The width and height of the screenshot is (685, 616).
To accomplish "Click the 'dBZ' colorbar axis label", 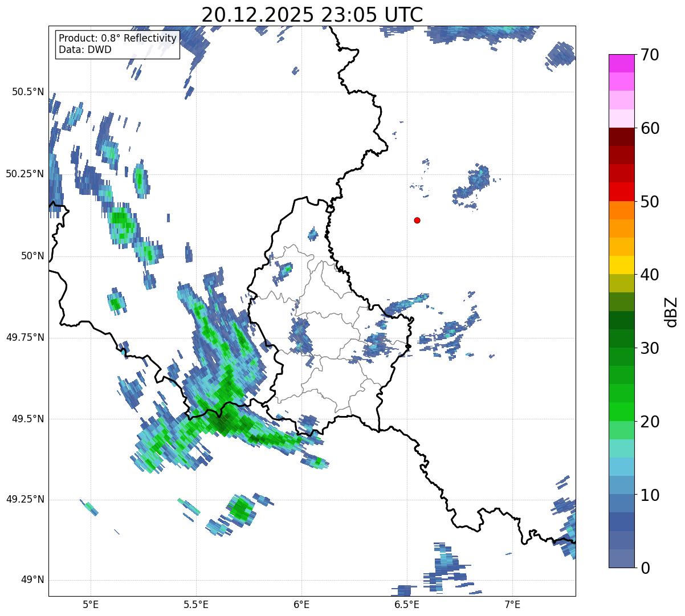I will tap(671, 312).
